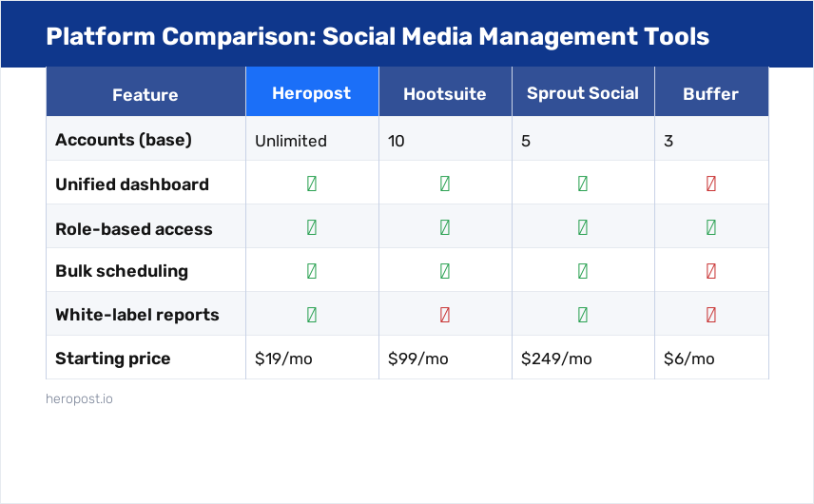Select the Sprout Social column header
The height and width of the screenshot is (504, 814).
tap(583, 91)
